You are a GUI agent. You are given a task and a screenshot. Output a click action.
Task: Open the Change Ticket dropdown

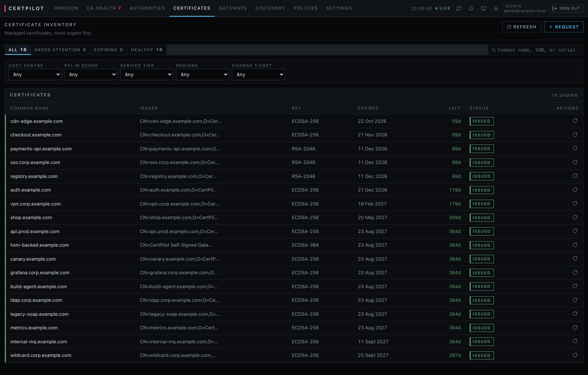pos(258,75)
